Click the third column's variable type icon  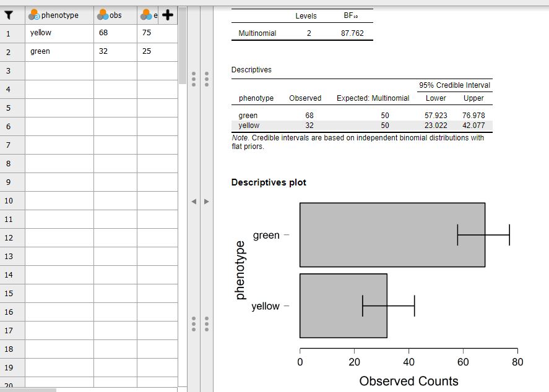pyautogui.click(x=146, y=15)
